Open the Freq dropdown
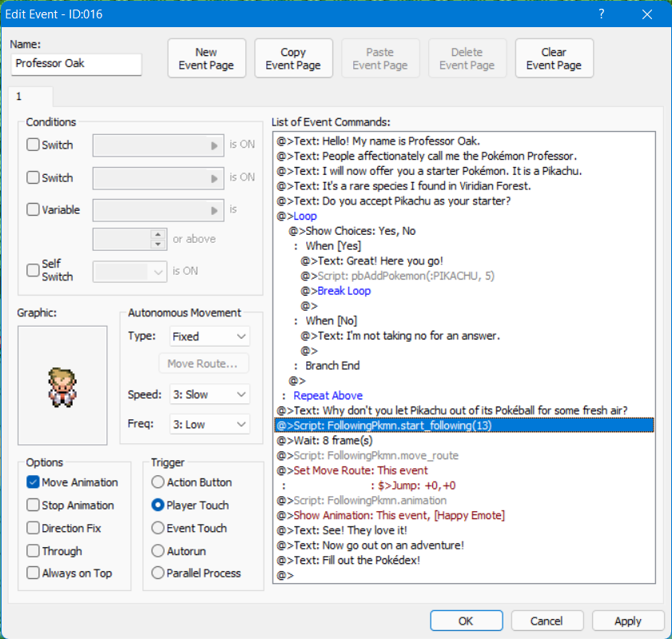 [x=209, y=425]
